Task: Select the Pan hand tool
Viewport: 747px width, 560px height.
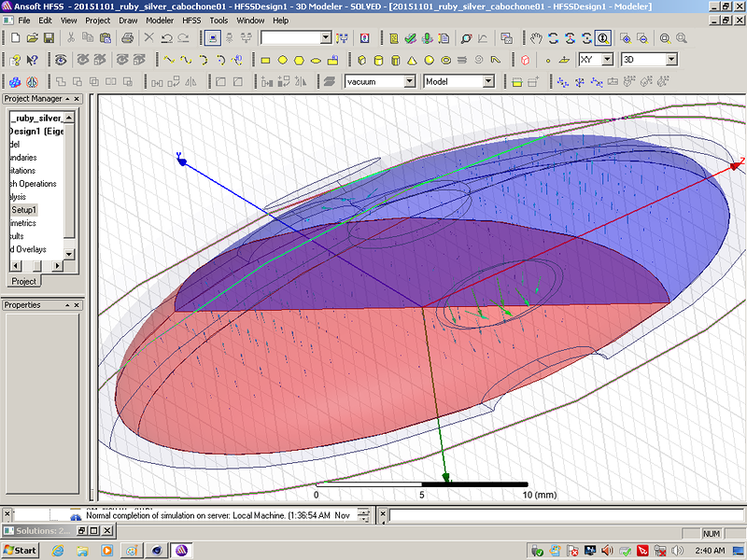Action: [x=536, y=38]
